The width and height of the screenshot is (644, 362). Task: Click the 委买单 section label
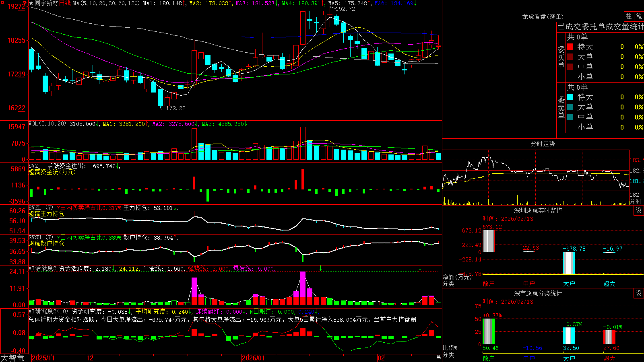pos(561,57)
